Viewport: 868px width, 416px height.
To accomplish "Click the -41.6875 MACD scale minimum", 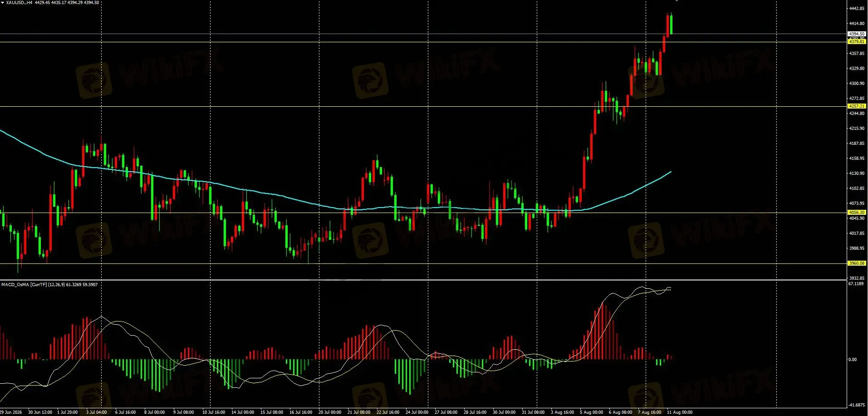I will (857, 405).
